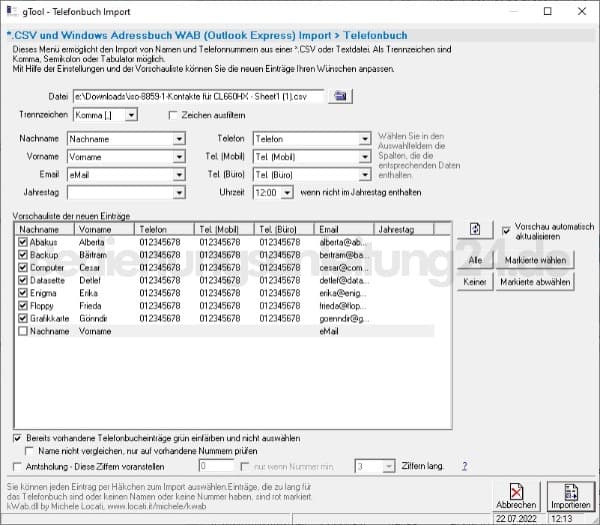
Task: Click the gTool app icon in title bar
Action: click(x=11, y=11)
